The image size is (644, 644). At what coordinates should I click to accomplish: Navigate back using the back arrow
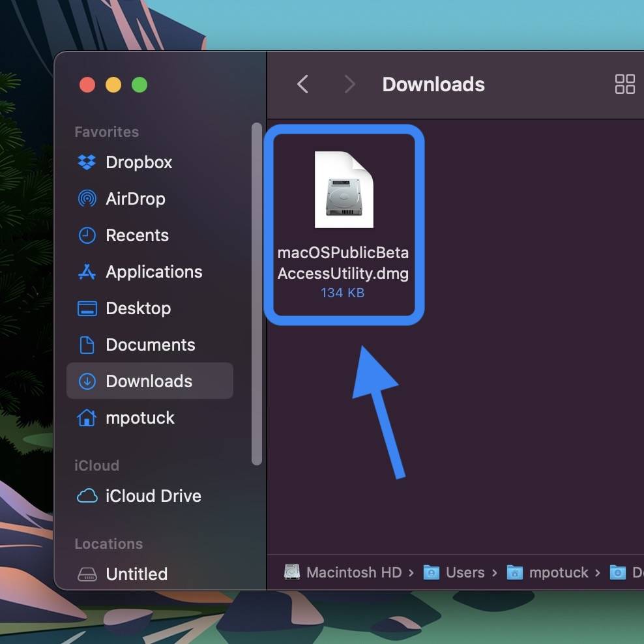point(302,84)
